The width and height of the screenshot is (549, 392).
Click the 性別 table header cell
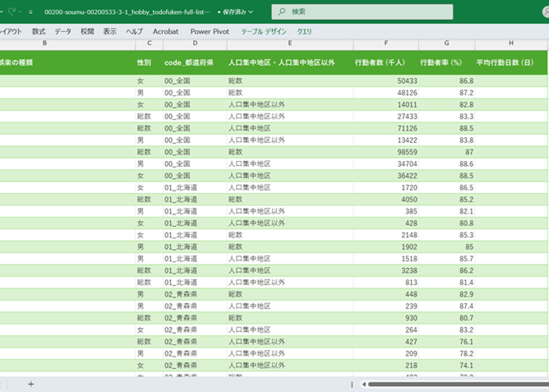tap(150, 62)
